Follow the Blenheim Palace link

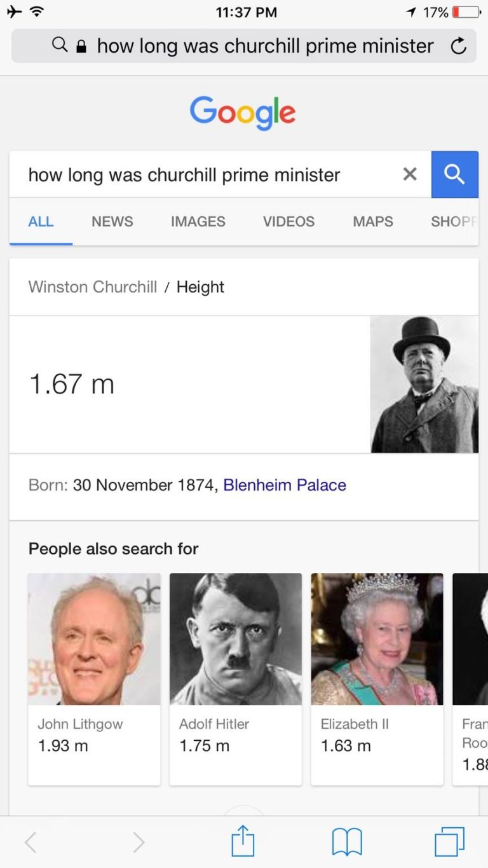coord(285,485)
